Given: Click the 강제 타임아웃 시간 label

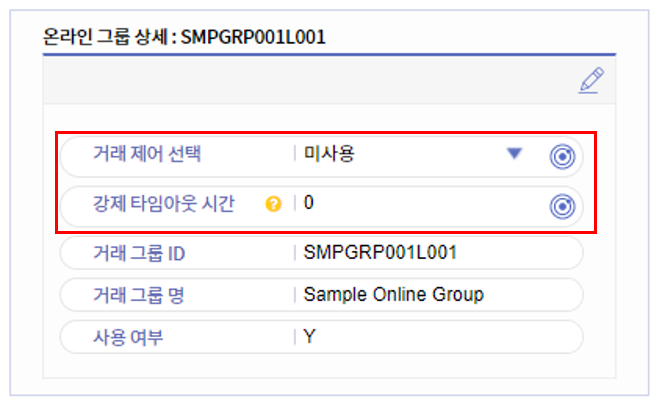Looking at the screenshot, I should click(164, 204).
